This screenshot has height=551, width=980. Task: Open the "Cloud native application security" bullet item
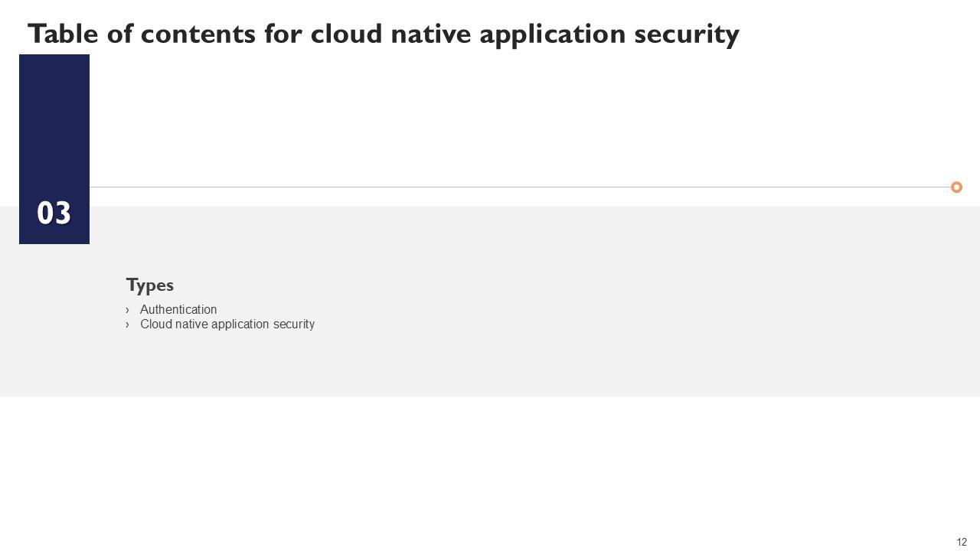(x=227, y=324)
